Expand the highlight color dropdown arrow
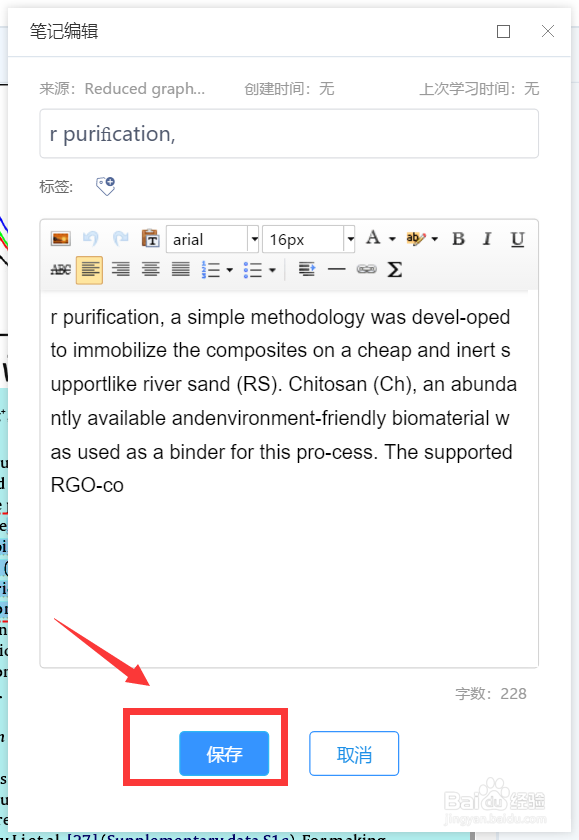This screenshot has height=840, width=579. coord(434,239)
